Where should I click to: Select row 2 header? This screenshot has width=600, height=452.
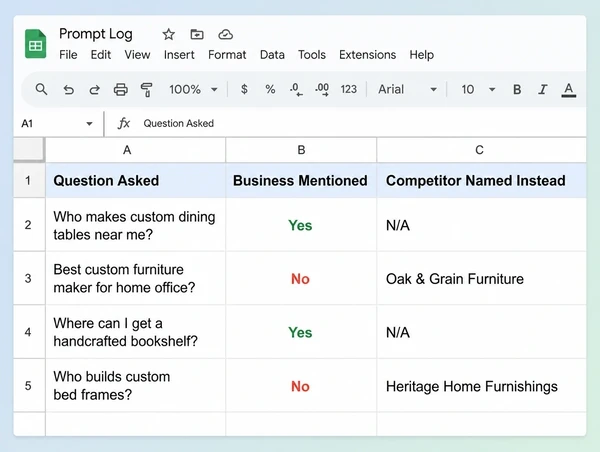pos(29,225)
